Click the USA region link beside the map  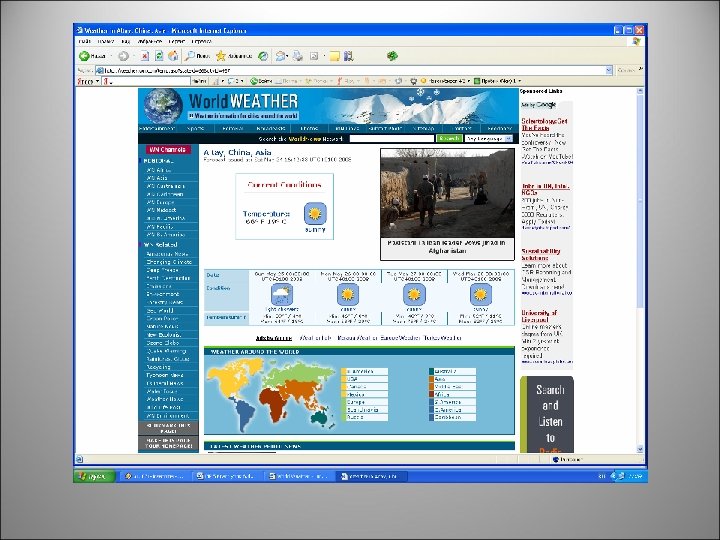click(365, 379)
